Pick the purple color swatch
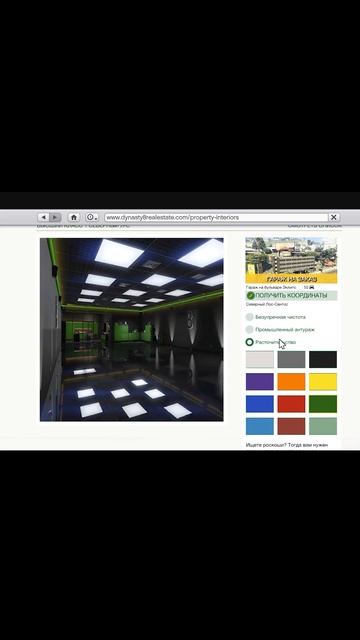Image resolution: width=360 pixels, height=640 pixels. point(260,382)
